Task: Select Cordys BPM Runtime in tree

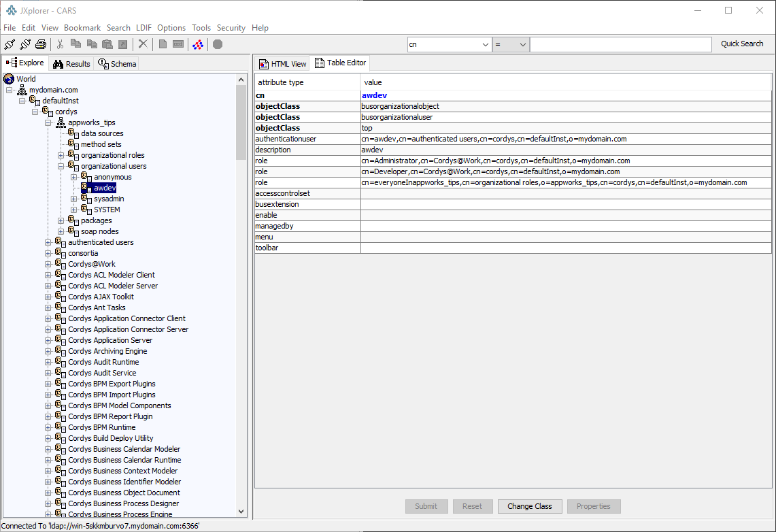Action: pyautogui.click(x=102, y=428)
